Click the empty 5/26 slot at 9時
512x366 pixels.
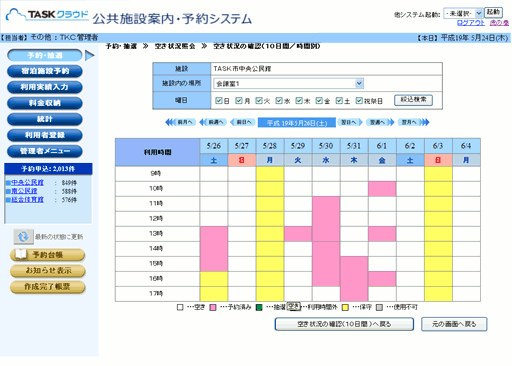coord(214,174)
